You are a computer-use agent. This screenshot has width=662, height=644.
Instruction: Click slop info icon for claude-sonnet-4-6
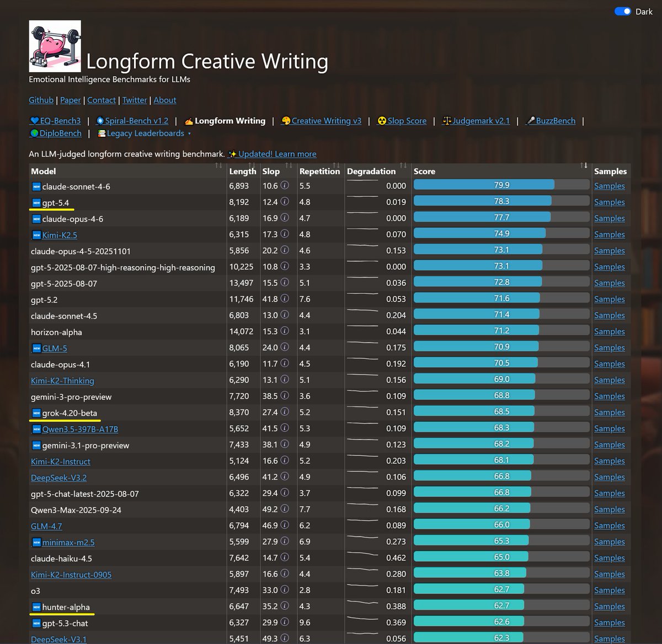pos(285,186)
